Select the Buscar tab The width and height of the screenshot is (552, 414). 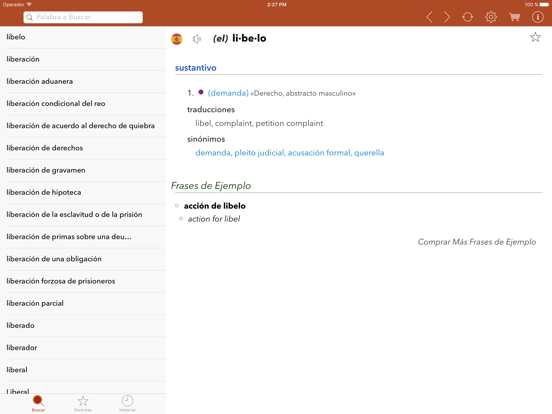(38, 403)
